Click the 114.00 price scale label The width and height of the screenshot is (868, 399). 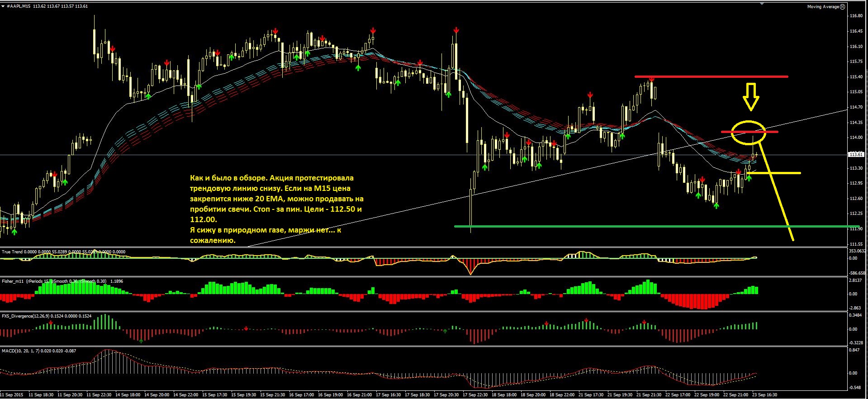click(x=856, y=138)
